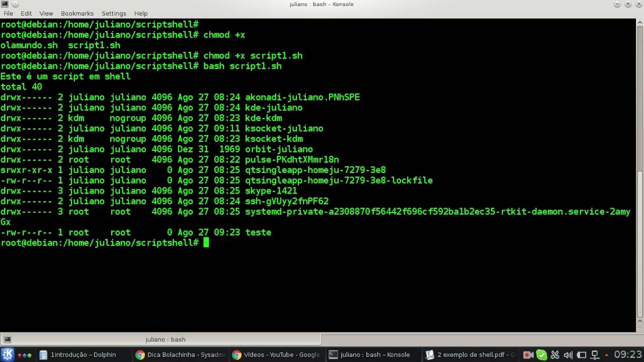
Task: Click 'ssh-gVUyy2fnPF62' in the listing
Action: coord(287,201)
